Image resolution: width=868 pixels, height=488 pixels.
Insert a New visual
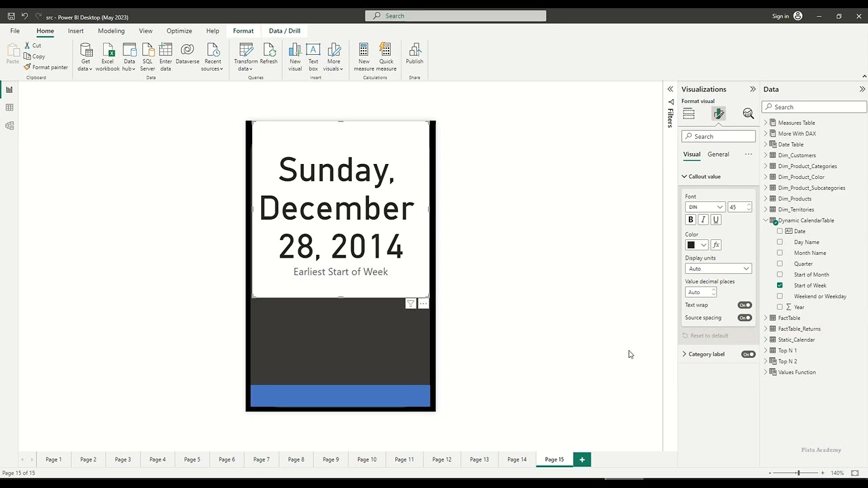[x=295, y=57]
